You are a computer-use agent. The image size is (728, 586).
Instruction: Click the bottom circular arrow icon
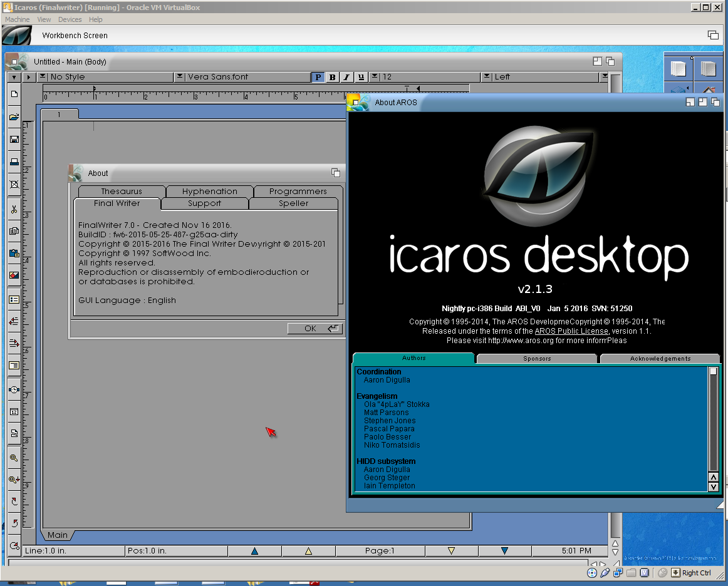click(x=14, y=546)
